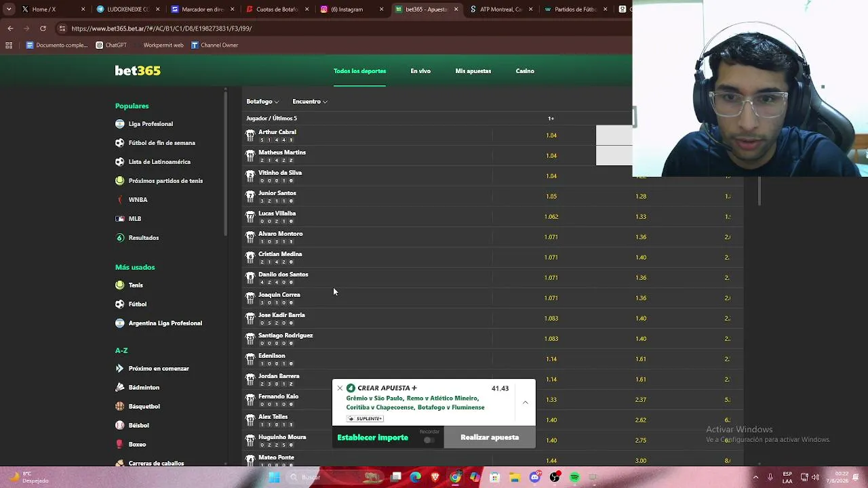Open the browser apps grid icon
The width and height of the screenshot is (868, 488).
click(9, 45)
